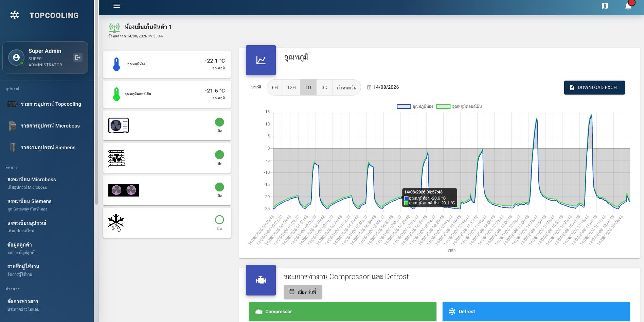Select the 12H history range
This screenshot has width=644, height=322.
(x=291, y=87)
